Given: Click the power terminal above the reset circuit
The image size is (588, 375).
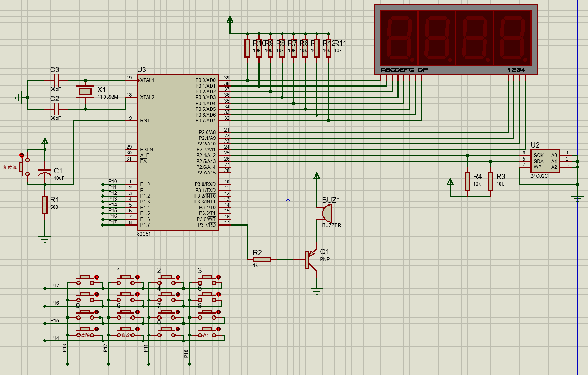Looking at the screenshot, I should tap(45, 141).
